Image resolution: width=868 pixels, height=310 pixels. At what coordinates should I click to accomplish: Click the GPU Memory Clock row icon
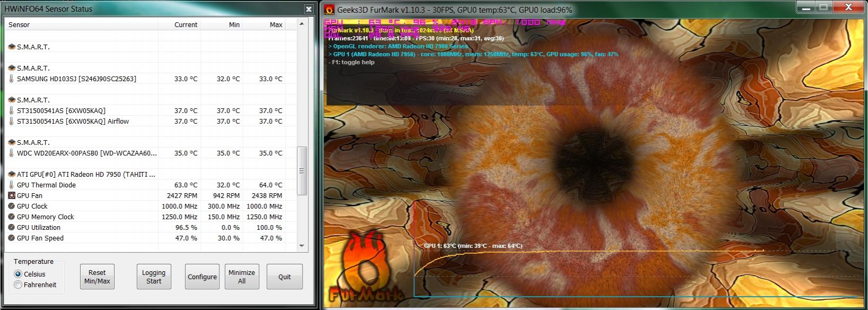(12, 217)
